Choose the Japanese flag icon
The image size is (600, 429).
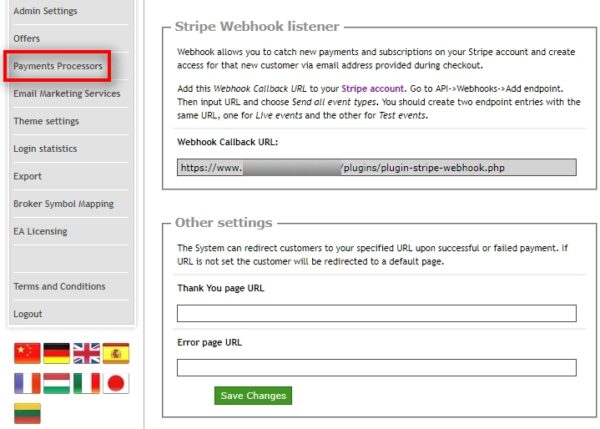coord(116,383)
